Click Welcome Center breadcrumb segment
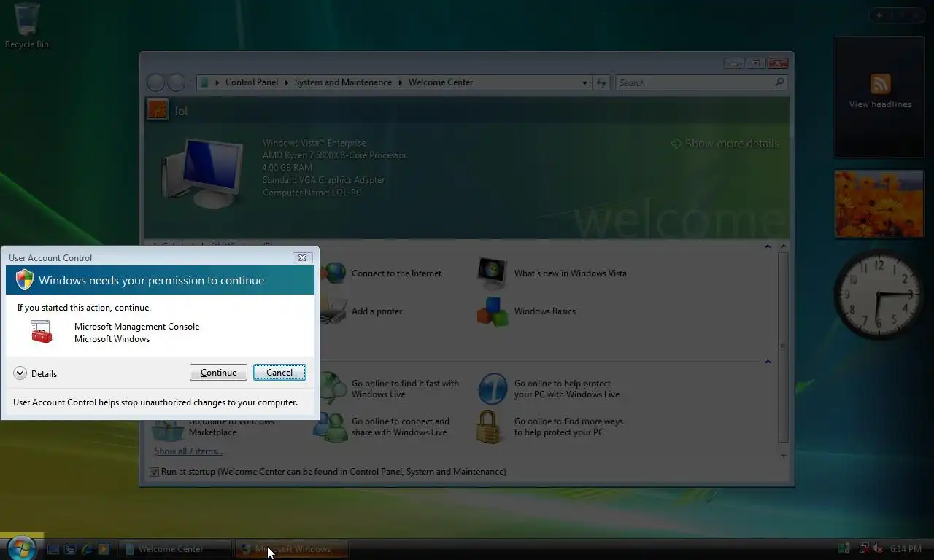 (x=441, y=82)
